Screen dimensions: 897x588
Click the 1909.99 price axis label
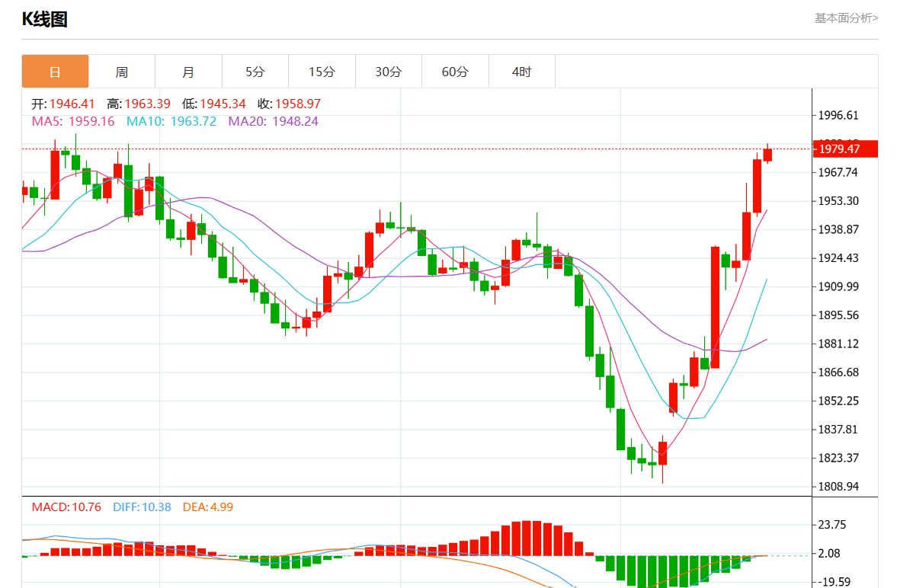(838, 286)
